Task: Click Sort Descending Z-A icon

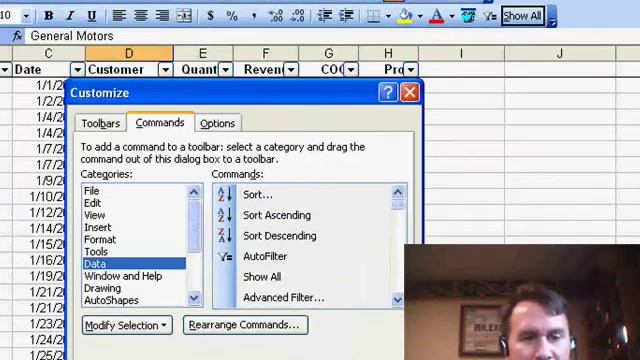Action: point(224,236)
